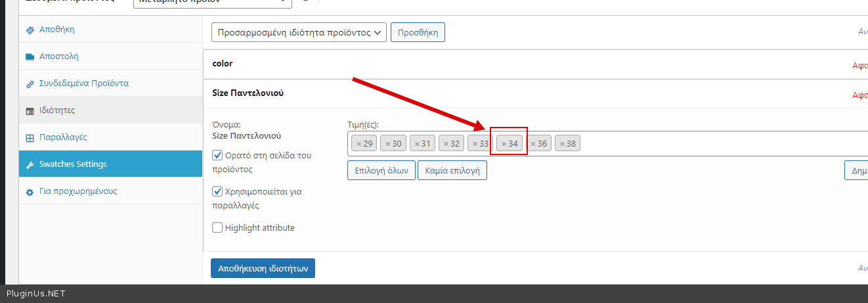868x303 pixels.
Task: Remove size value 31 via its ×
Action: click(x=417, y=143)
